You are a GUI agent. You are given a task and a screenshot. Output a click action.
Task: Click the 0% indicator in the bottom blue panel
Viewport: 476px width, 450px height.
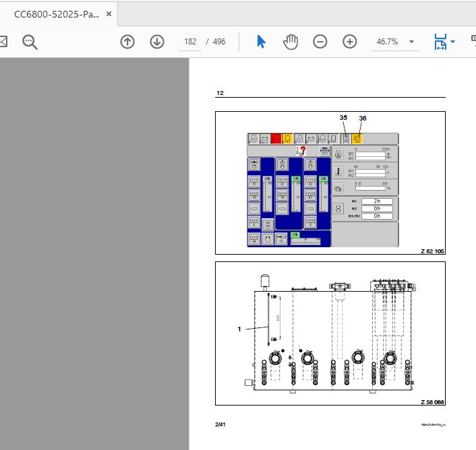pos(295,234)
